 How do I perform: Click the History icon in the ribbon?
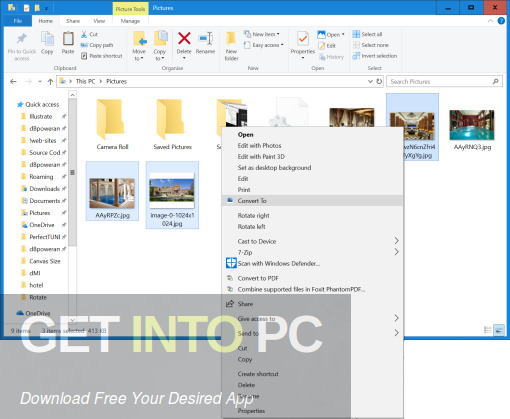coord(322,57)
